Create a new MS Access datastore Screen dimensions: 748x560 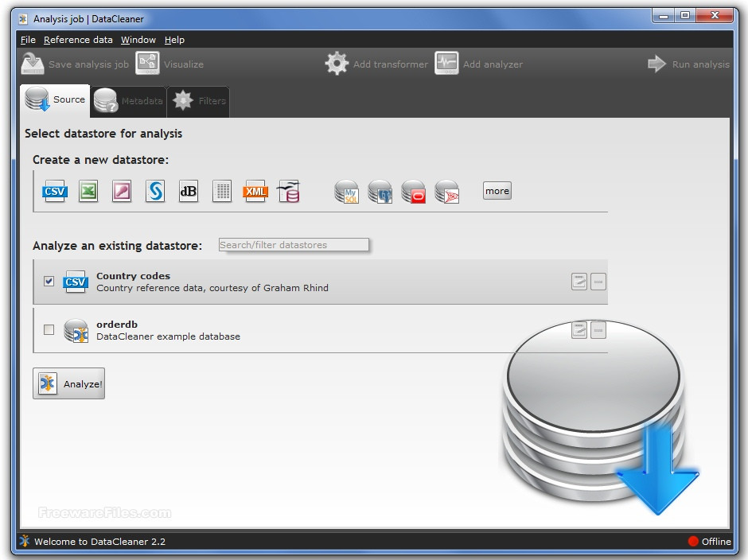[x=122, y=191]
